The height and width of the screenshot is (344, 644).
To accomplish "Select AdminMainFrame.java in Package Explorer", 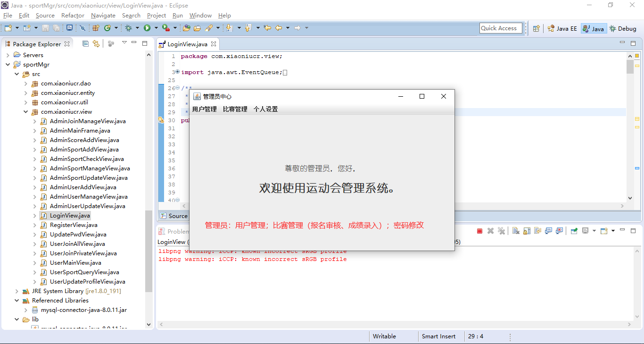I will click(x=80, y=131).
